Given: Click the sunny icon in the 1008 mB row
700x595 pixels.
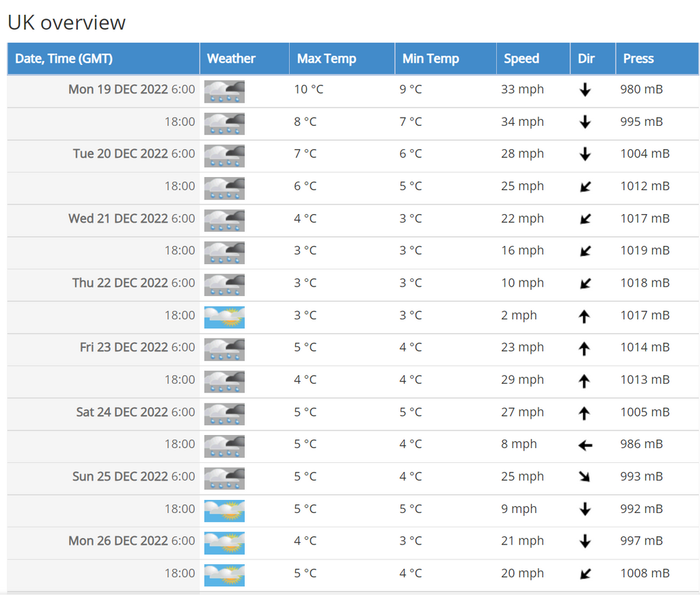Looking at the screenshot, I should (224, 575).
